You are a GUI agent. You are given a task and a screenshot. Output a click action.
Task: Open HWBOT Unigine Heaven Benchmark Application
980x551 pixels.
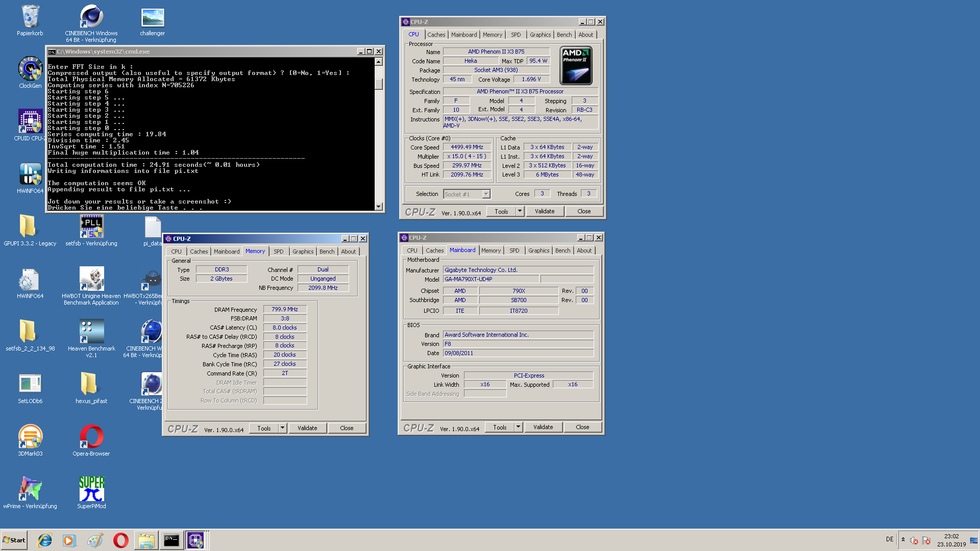click(91, 286)
